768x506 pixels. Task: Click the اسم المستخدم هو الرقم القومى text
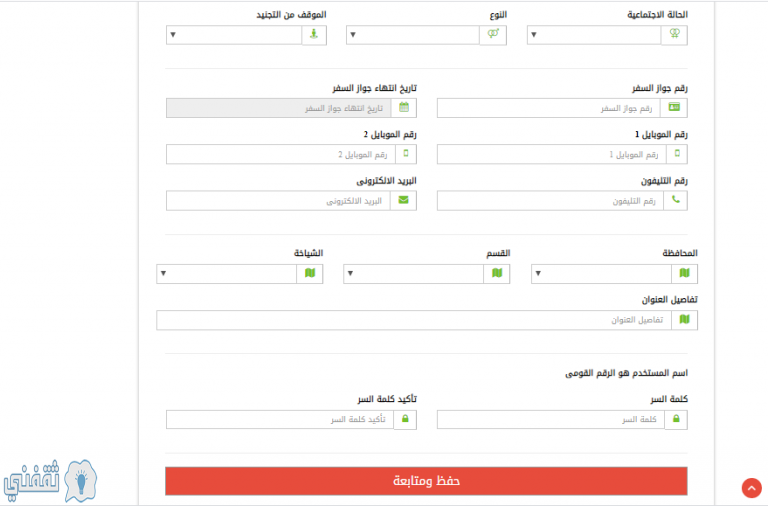(626, 373)
